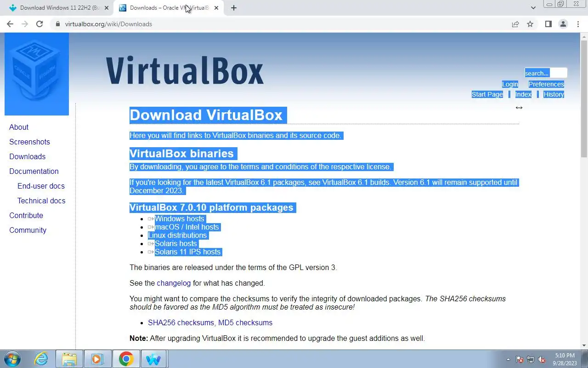Open Technical docs in the sidebar
The width and height of the screenshot is (588, 368).
pos(41,201)
